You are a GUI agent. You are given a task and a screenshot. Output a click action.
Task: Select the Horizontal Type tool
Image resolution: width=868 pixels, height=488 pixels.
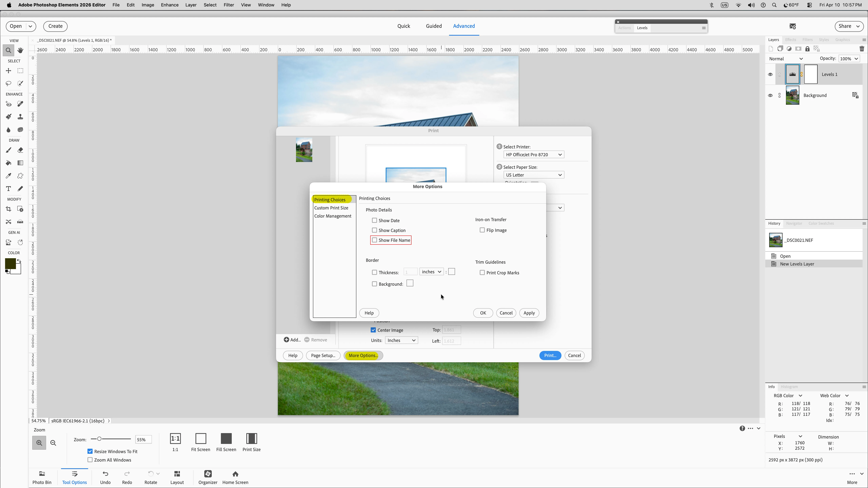(8, 189)
